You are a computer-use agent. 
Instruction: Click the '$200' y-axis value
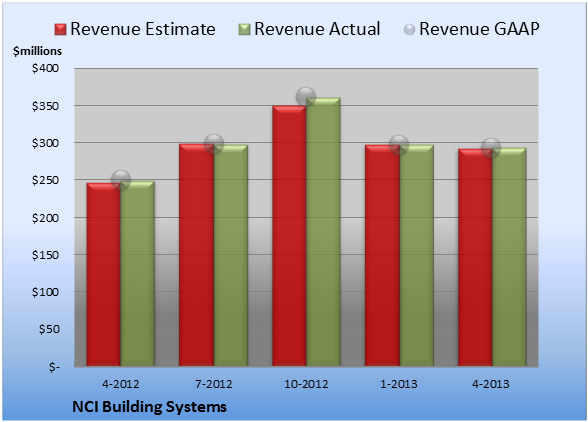tap(45, 218)
